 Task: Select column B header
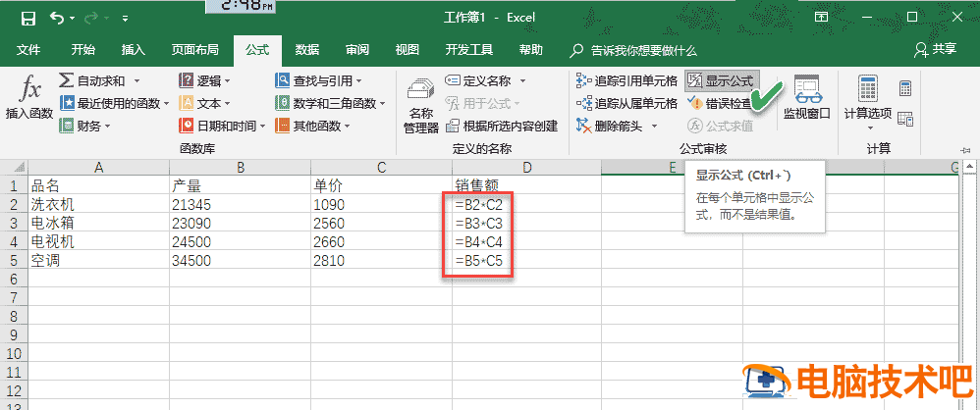(240, 168)
